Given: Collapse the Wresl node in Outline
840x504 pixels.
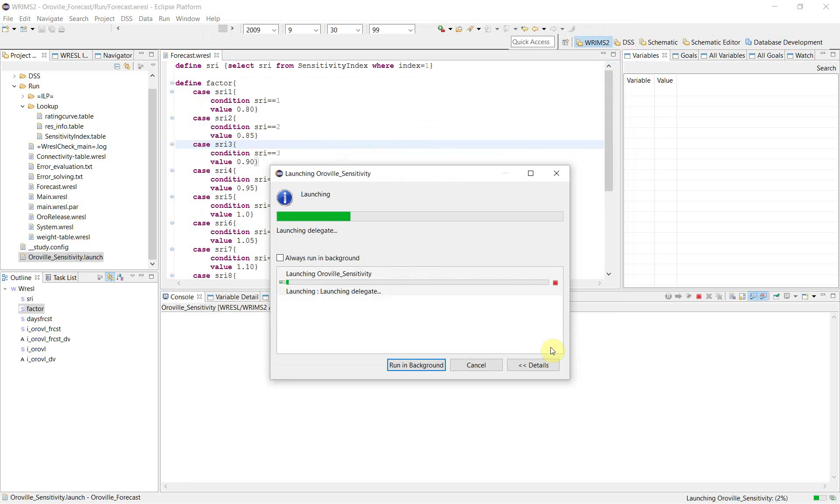Looking at the screenshot, I should tap(5, 289).
